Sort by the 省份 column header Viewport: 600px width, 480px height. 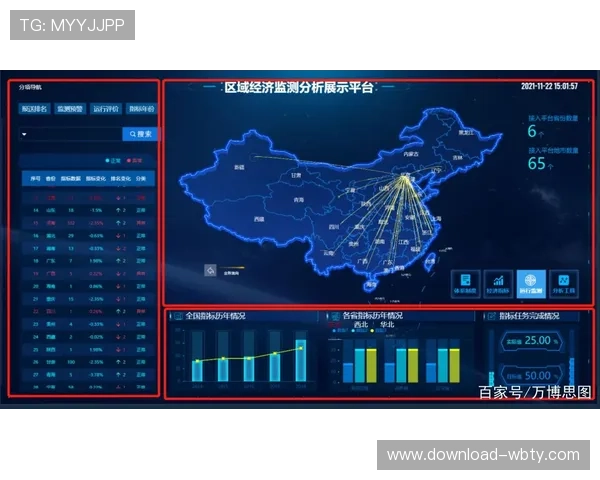pyautogui.click(x=51, y=179)
